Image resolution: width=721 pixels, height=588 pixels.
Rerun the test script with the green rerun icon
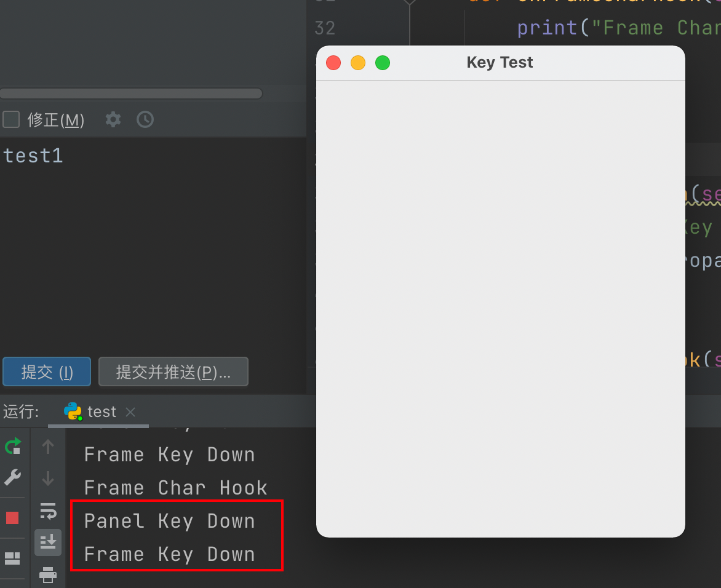click(13, 446)
